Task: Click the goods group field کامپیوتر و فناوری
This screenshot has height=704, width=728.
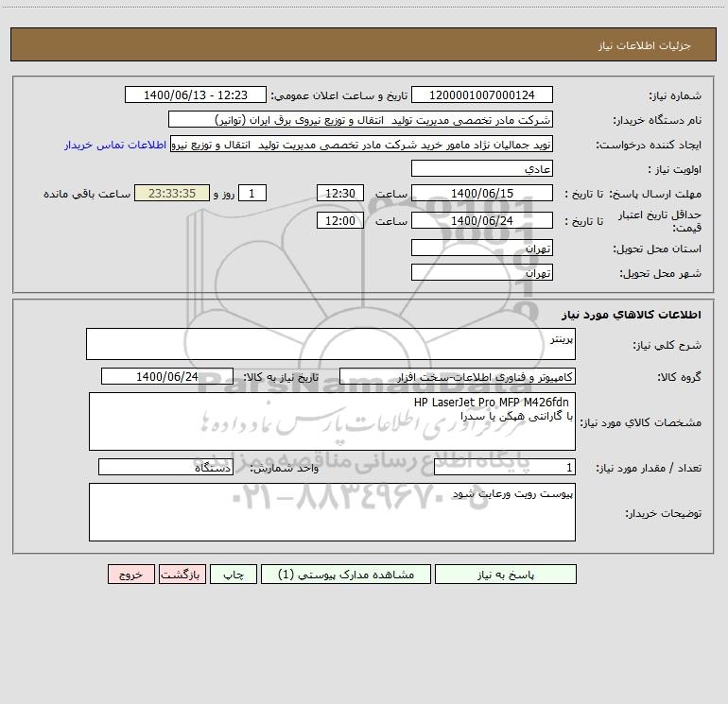Action: (x=458, y=376)
